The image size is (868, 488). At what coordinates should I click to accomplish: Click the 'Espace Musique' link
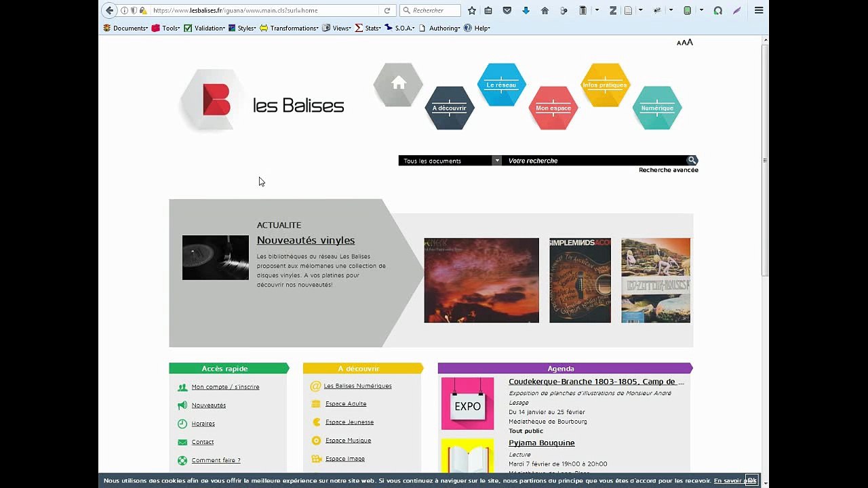click(348, 441)
